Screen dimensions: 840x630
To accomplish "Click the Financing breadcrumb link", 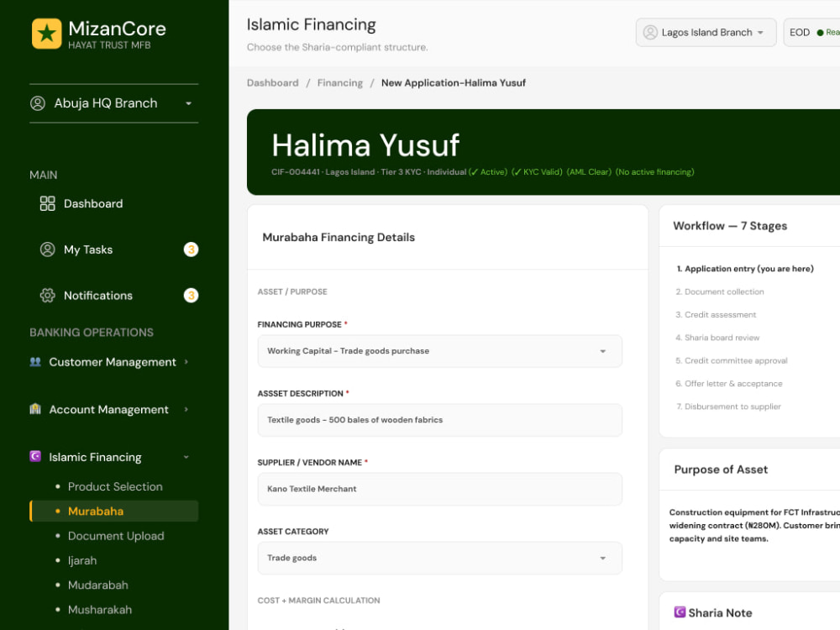I will coord(339,83).
